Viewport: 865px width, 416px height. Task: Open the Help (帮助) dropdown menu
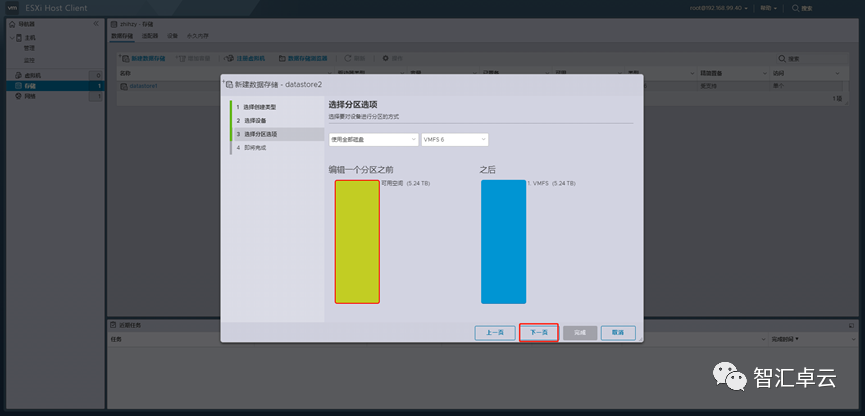[768, 8]
